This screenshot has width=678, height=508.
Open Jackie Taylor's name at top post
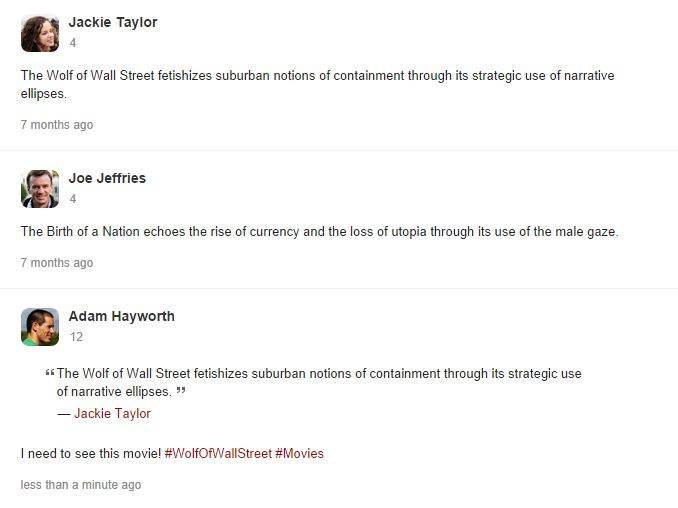pyautogui.click(x=113, y=22)
